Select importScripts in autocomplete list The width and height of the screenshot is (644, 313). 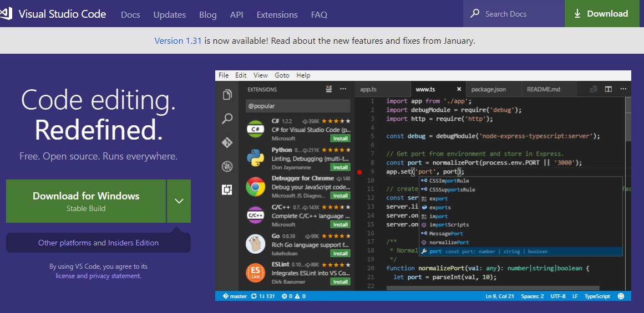coord(520,225)
